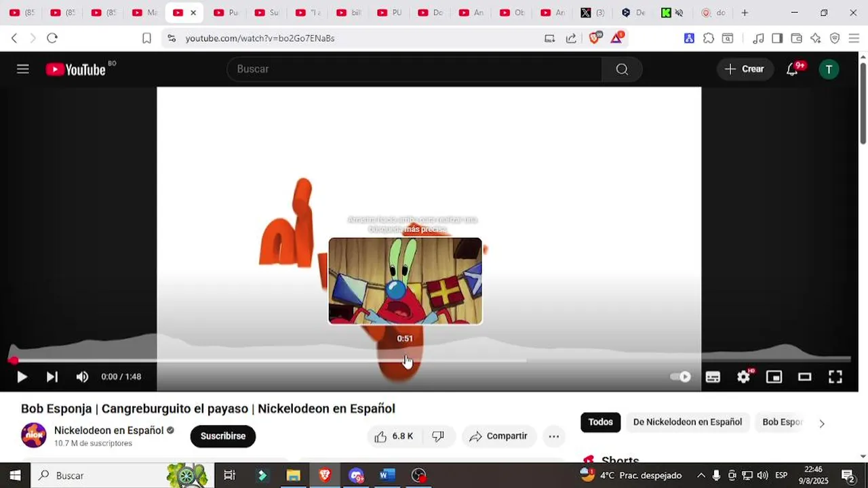Open the blue extension icon
This screenshot has height=488, width=868.
[x=689, y=39]
